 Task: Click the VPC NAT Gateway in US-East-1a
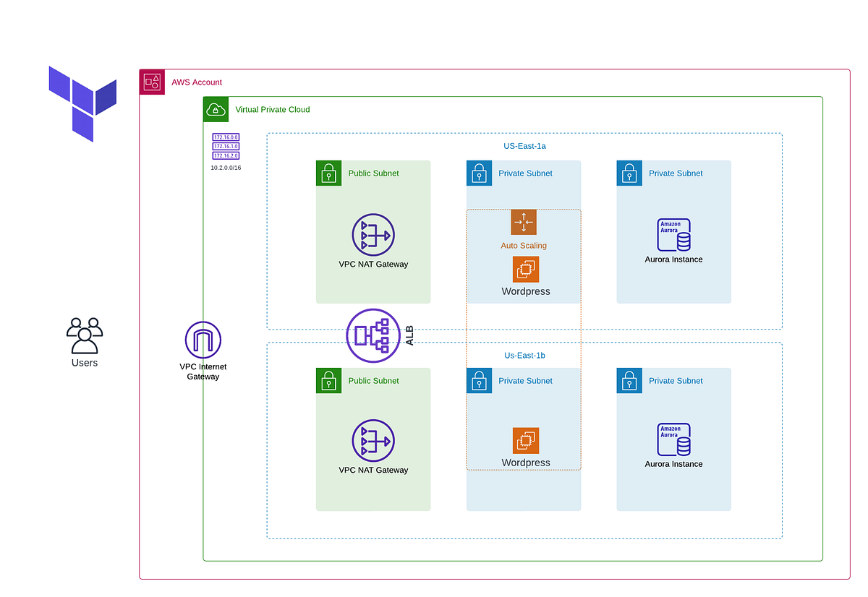coord(373,234)
